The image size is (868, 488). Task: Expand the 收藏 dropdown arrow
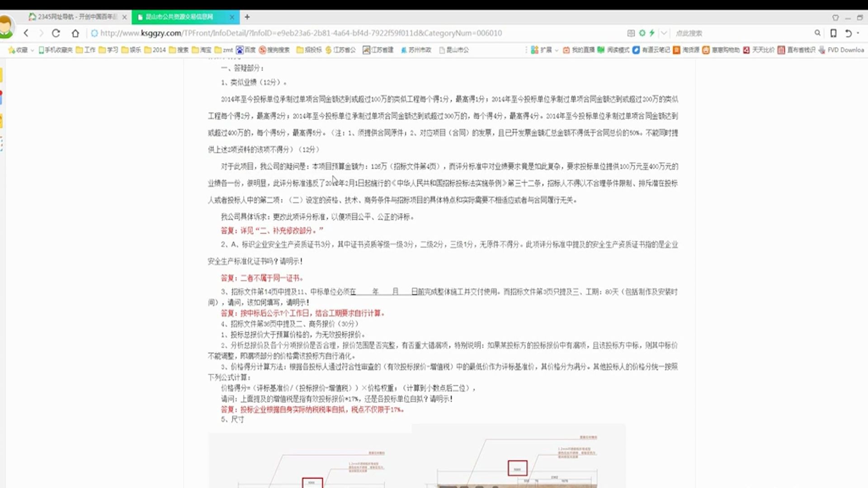click(32, 50)
